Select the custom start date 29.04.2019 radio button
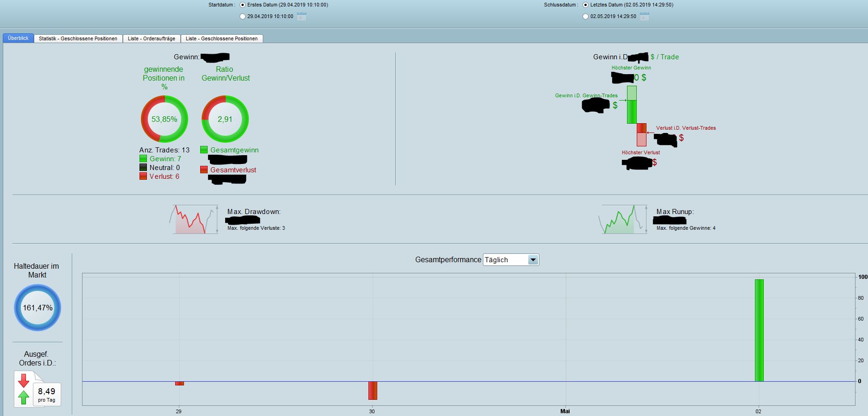 243,17
